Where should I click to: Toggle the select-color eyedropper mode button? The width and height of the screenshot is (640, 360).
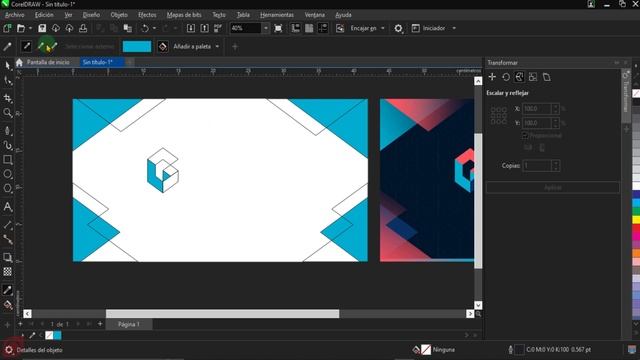click(x=27, y=46)
